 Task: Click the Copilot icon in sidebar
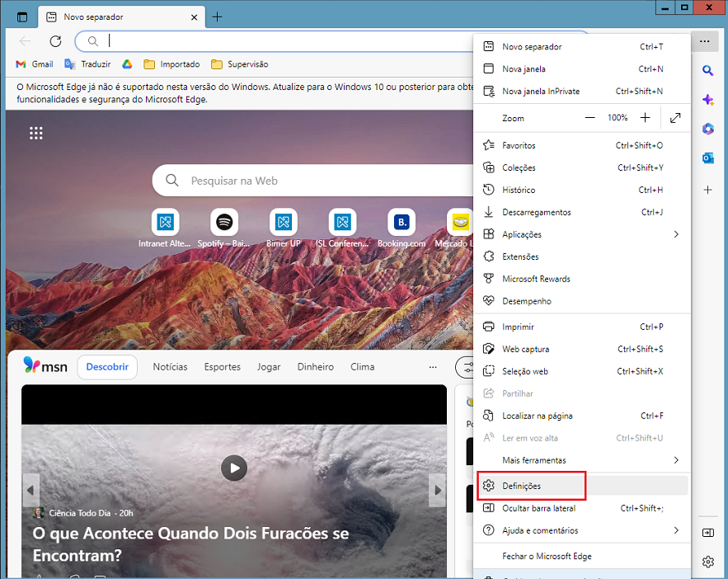point(707,100)
